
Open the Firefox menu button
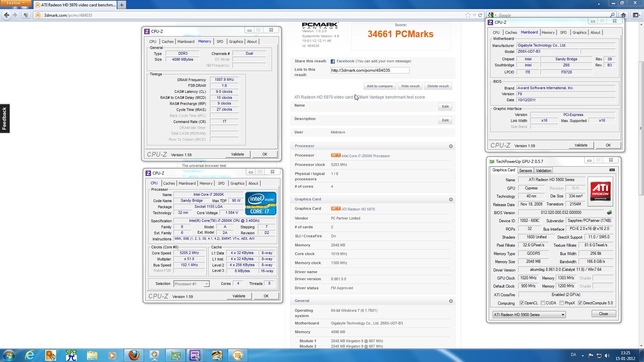point(16,3)
